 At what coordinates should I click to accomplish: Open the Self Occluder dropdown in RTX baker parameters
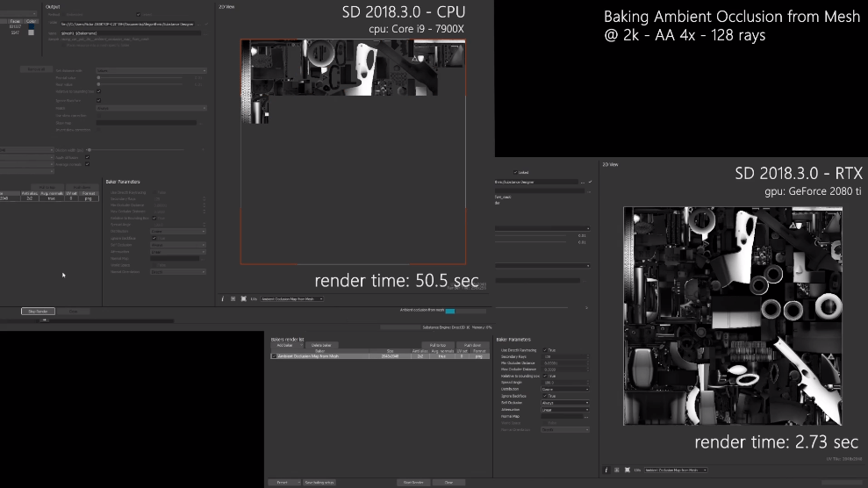coord(564,403)
